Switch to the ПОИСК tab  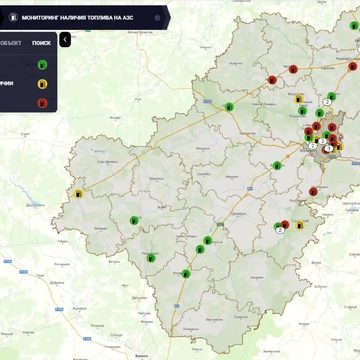41,43
